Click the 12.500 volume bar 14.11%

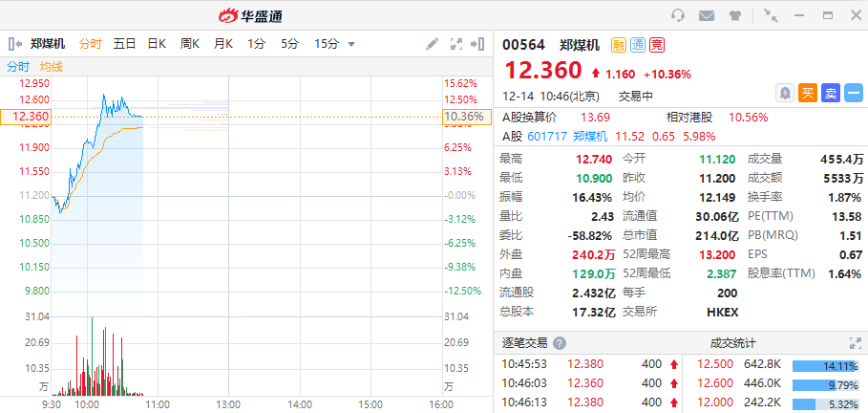(825, 365)
